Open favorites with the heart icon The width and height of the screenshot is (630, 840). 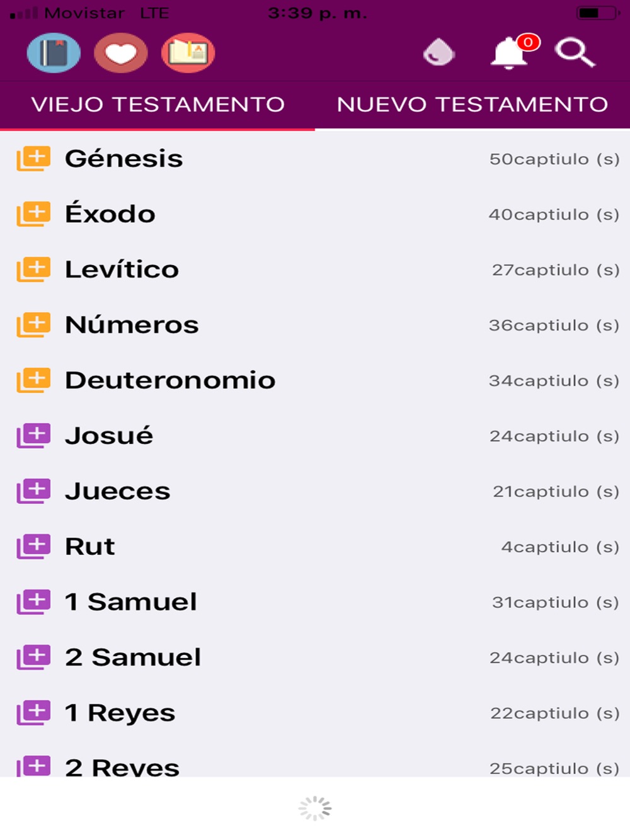point(121,53)
